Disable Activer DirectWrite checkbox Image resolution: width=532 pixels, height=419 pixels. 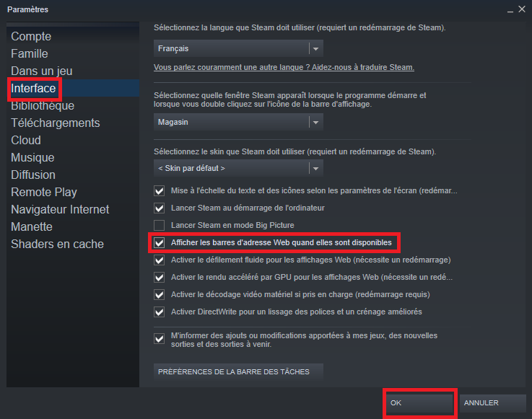159,312
